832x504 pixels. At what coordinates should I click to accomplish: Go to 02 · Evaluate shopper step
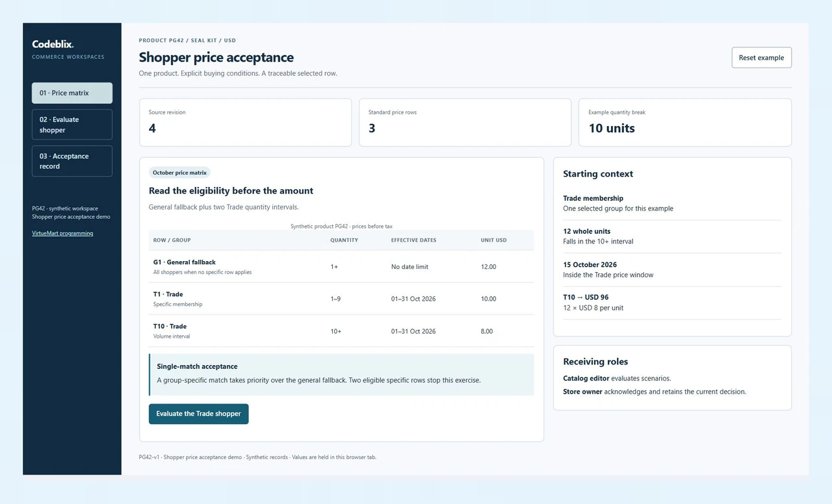point(72,125)
